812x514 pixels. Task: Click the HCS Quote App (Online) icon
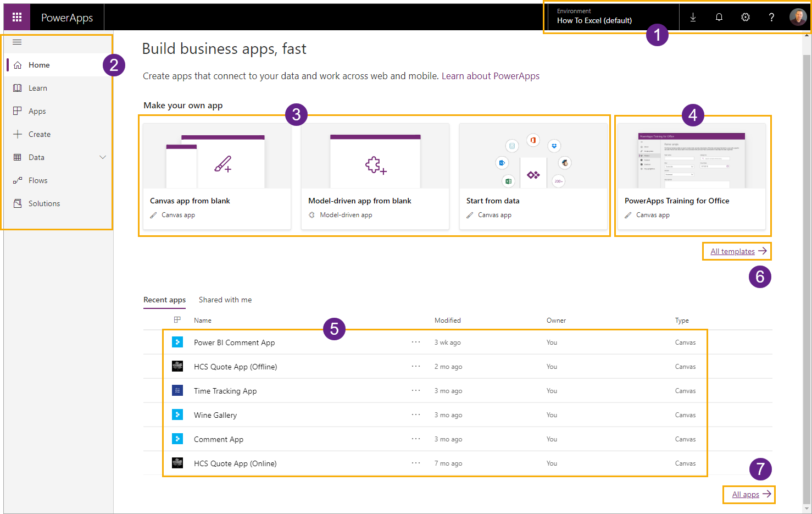[x=177, y=463]
